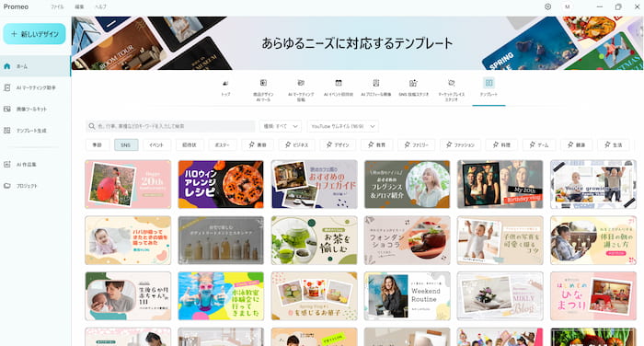Open the 生後6か月赤ちゃん template

point(128,296)
